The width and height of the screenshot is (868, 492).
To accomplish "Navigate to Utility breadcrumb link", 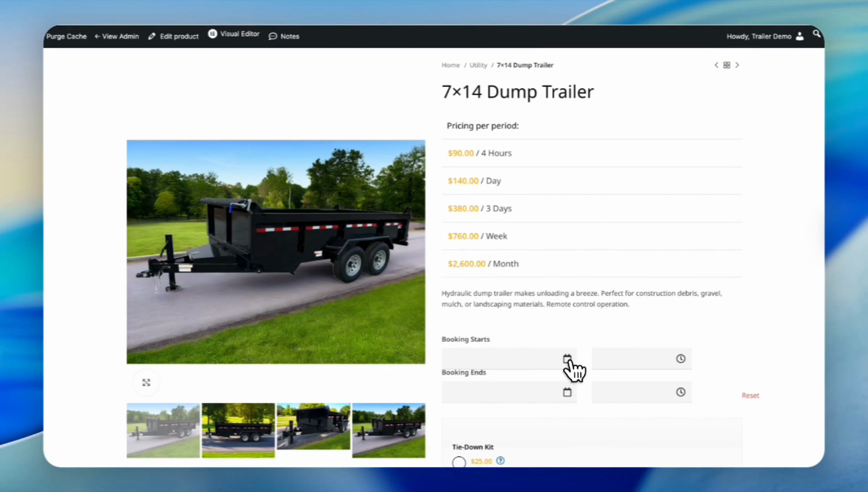I will 478,65.
